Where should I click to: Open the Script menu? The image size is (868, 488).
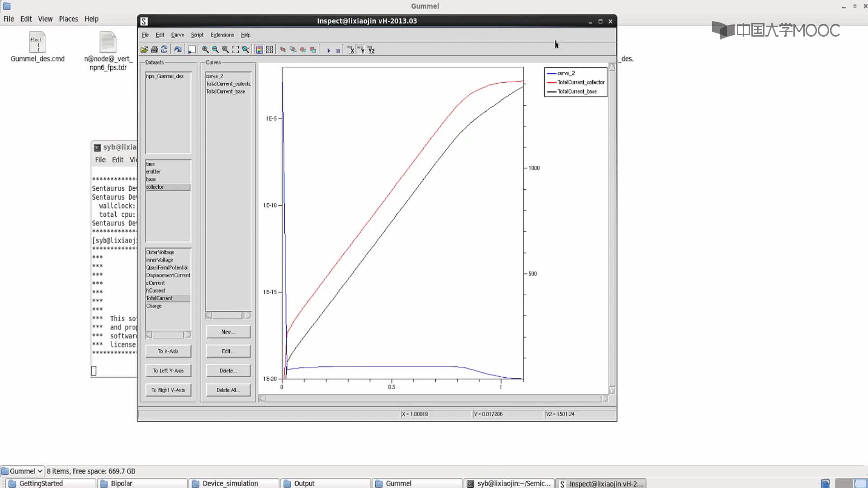(197, 34)
